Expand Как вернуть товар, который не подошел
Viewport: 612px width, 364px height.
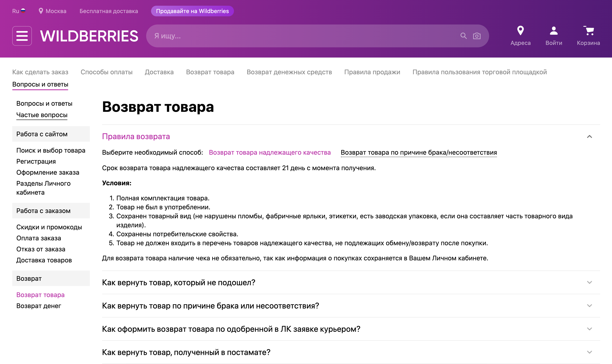[589, 282]
